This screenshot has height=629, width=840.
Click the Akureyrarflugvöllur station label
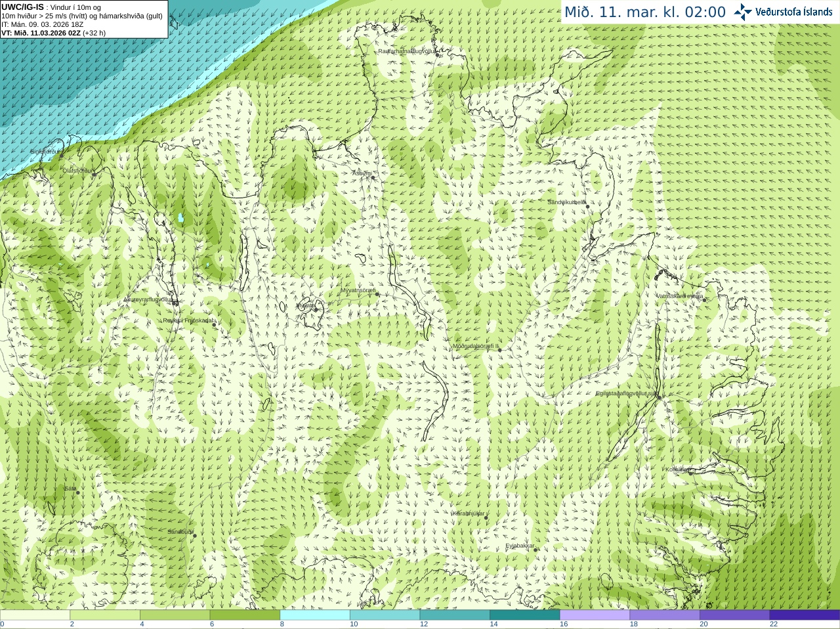(148, 299)
